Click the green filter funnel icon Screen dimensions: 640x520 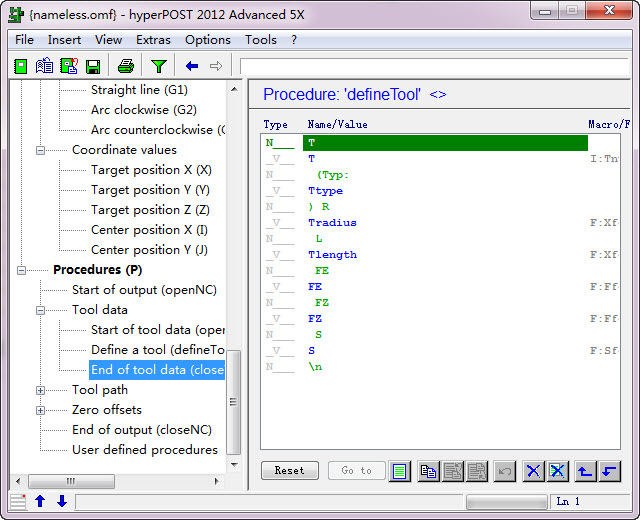[158, 66]
